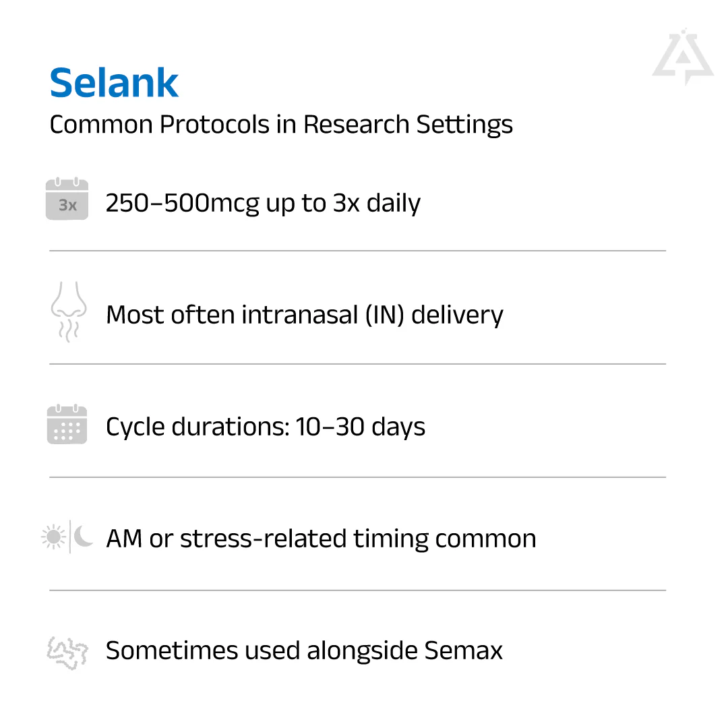The width and height of the screenshot is (728, 728).
Task: Click the words Sometimes used alongside
Action: click(x=262, y=651)
